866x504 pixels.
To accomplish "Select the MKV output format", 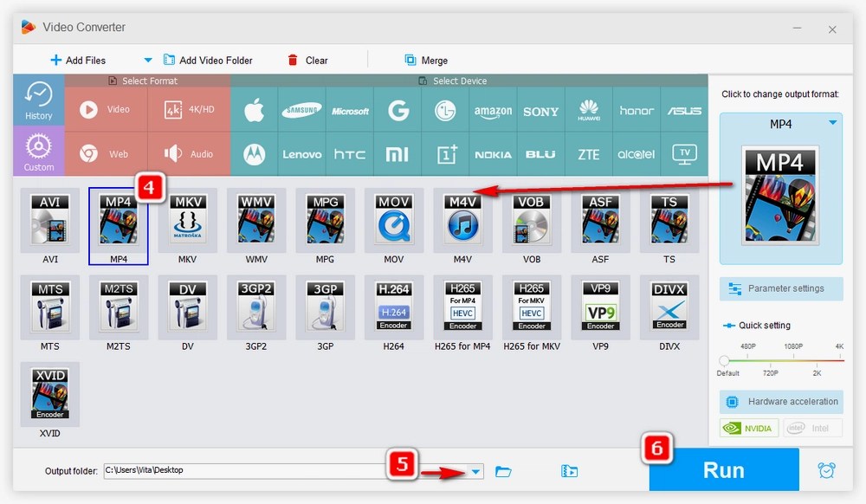I will click(x=187, y=223).
